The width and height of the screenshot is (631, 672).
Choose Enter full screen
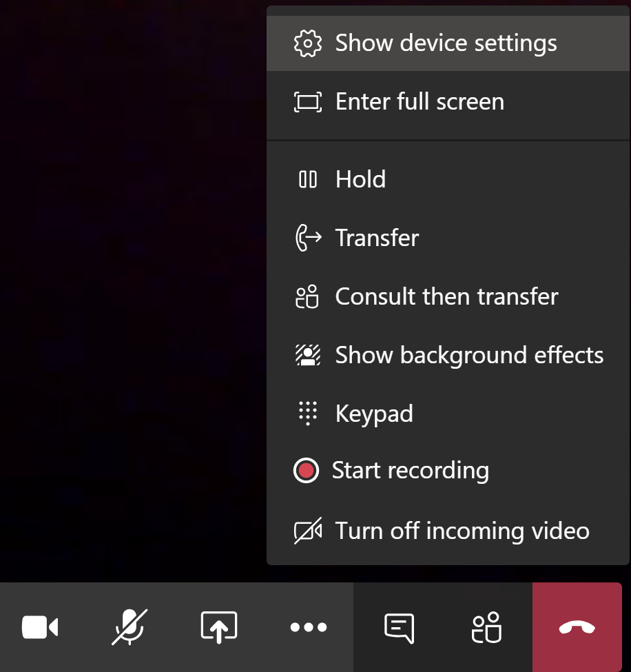(x=420, y=102)
